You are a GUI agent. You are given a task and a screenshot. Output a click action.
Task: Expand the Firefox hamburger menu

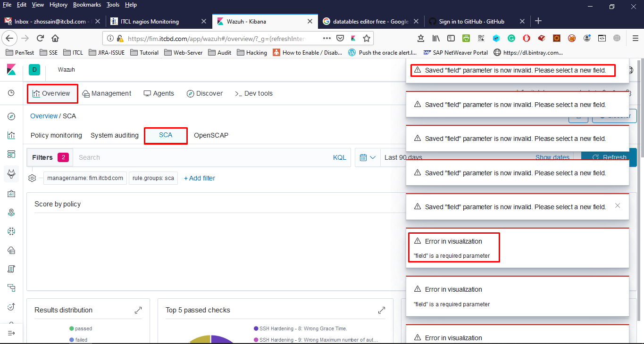coord(635,38)
